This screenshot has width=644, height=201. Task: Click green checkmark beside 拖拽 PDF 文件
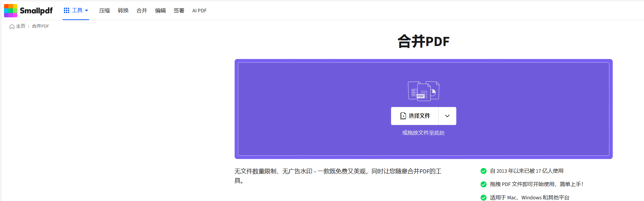point(484,184)
